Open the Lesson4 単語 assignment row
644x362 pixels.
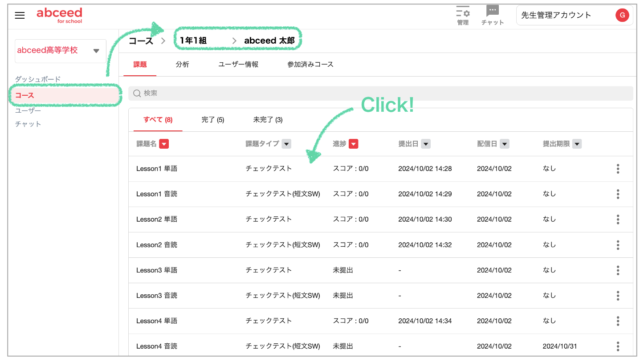pyautogui.click(x=381, y=321)
